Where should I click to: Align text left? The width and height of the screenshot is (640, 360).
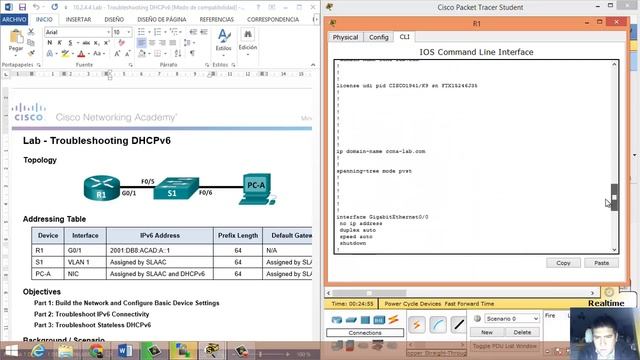[x=141, y=42]
